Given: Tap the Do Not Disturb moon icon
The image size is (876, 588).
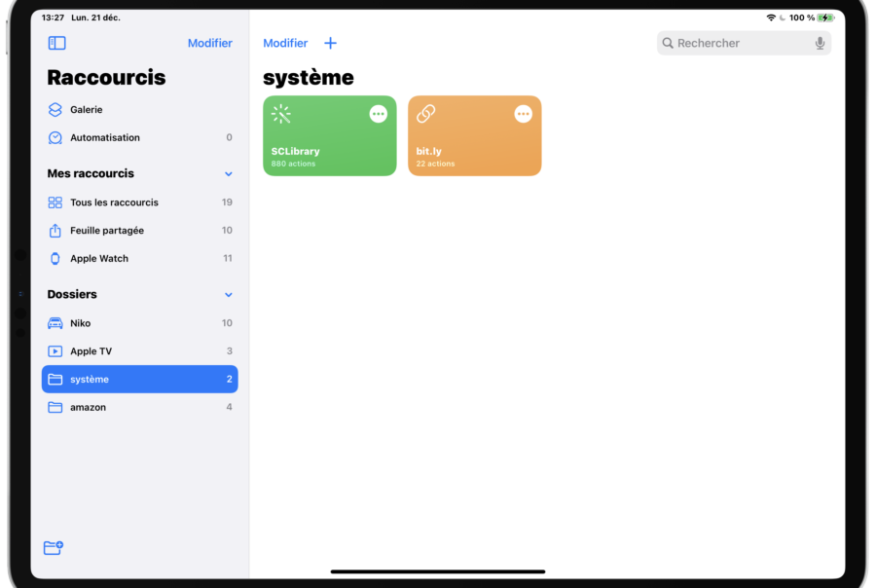Looking at the screenshot, I should pos(783,18).
